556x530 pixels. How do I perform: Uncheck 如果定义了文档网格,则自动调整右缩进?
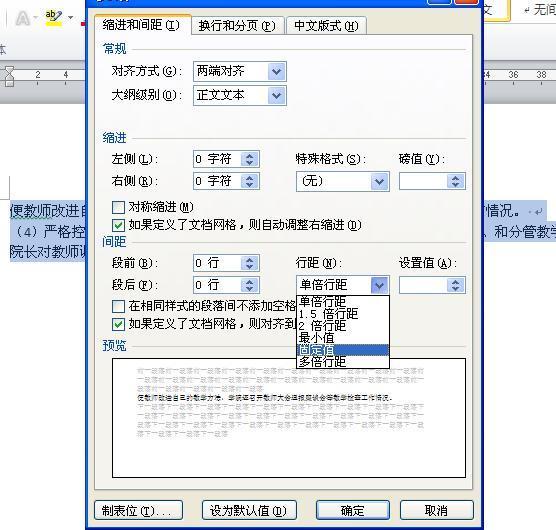(118, 225)
